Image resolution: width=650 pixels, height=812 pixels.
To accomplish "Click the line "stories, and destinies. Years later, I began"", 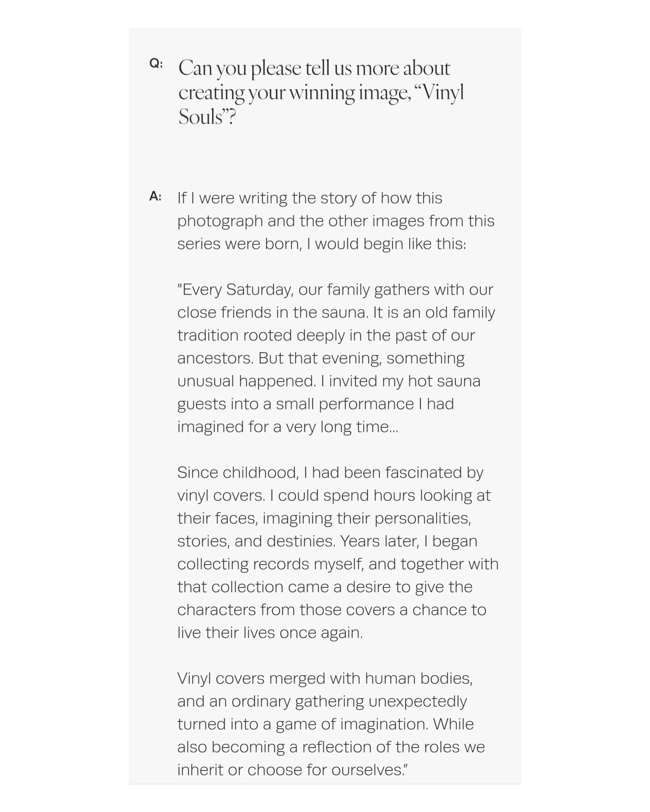I will (x=328, y=541).
